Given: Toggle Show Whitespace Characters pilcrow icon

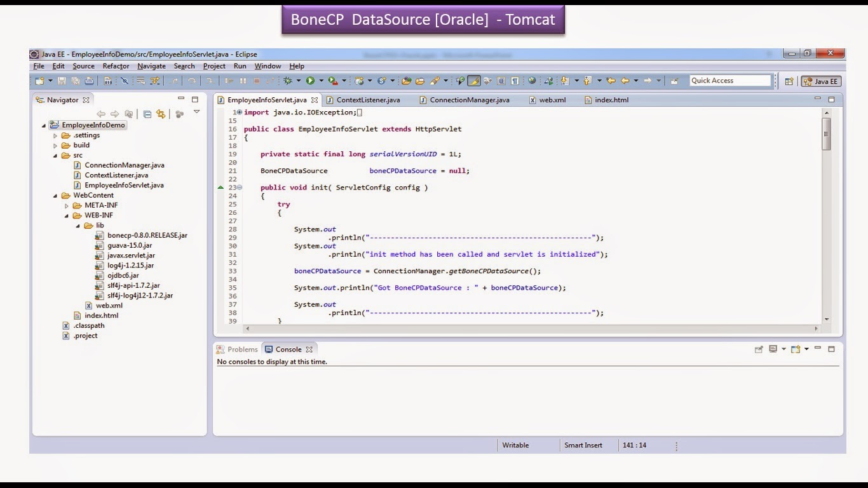Looking at the screenshot, I should point(515,81).
